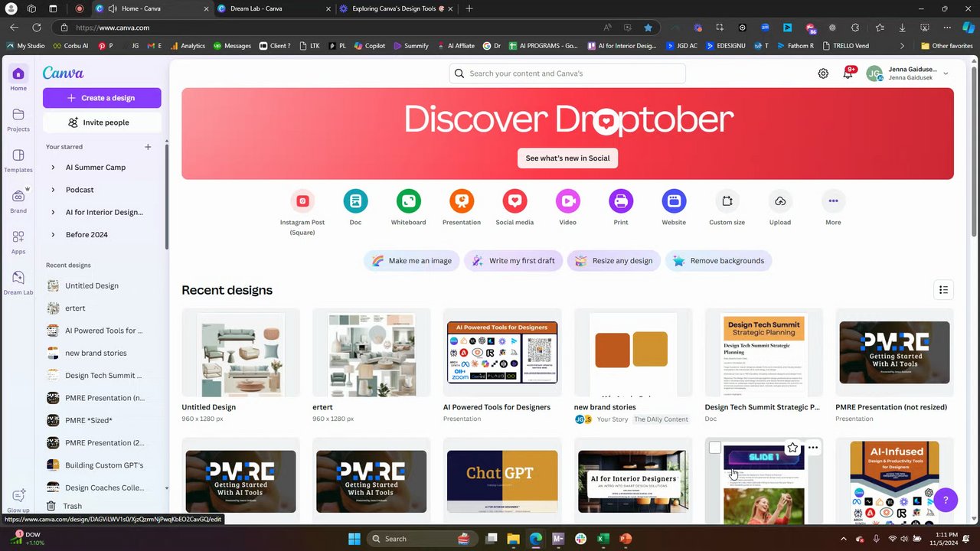Click Create a design button
Viewport: 980px width, 551px height.
tap(102, 98)
